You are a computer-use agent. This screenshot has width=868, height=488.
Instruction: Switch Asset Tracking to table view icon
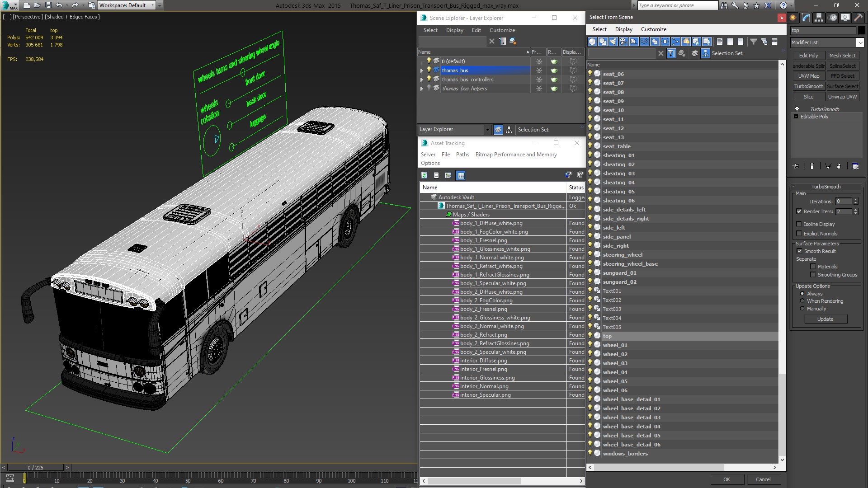[461, 175]
